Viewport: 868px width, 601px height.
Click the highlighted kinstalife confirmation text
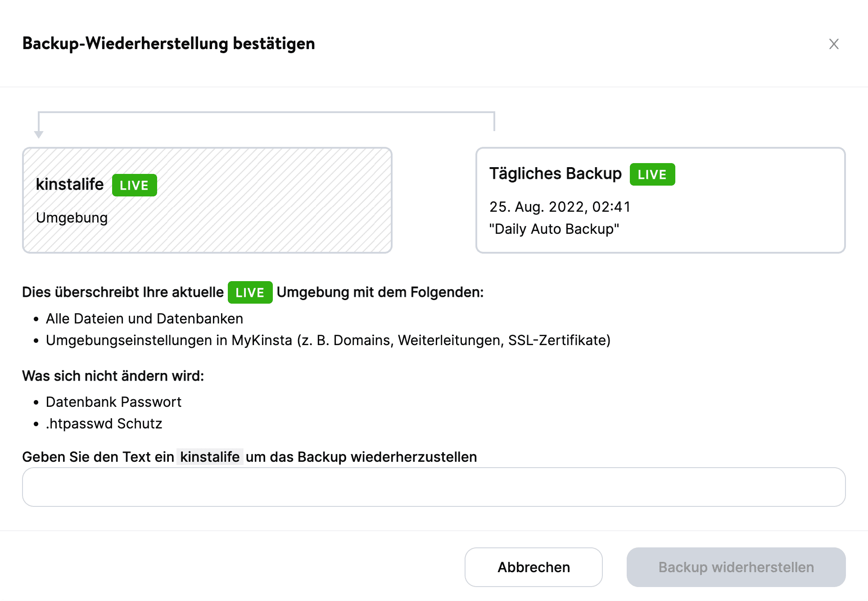[210, 457]
